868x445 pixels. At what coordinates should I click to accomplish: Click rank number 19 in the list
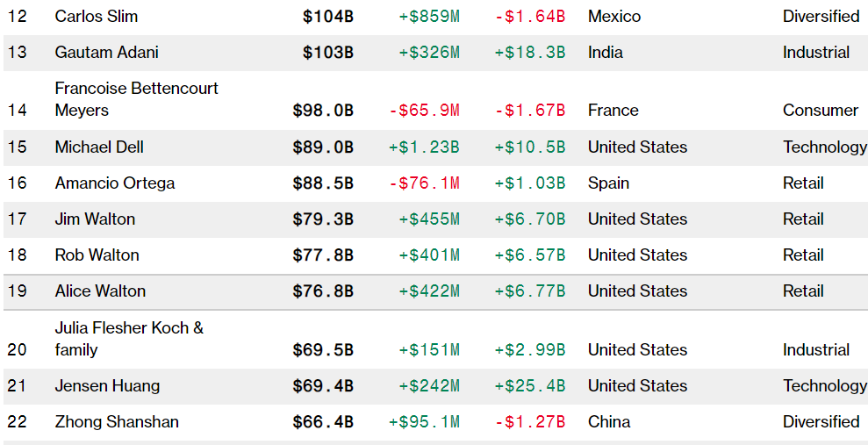pyautogui.click(x=18, y=291)
